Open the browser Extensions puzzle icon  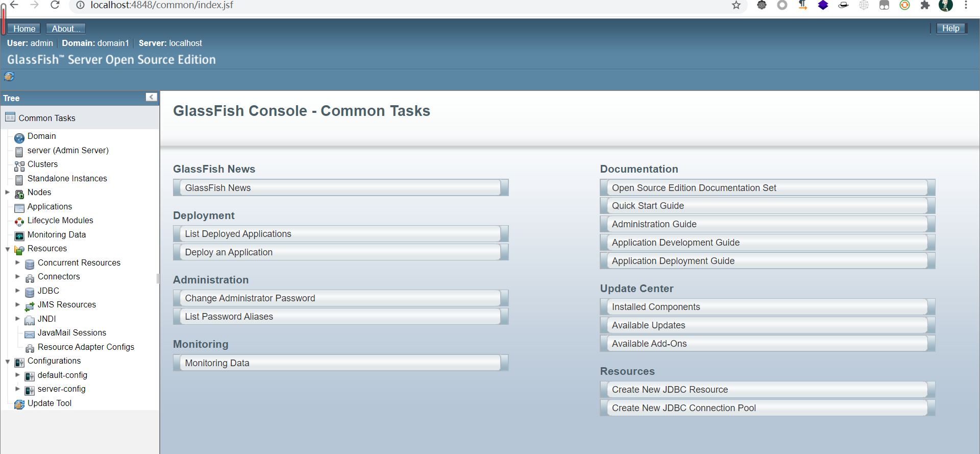point(925,5)
